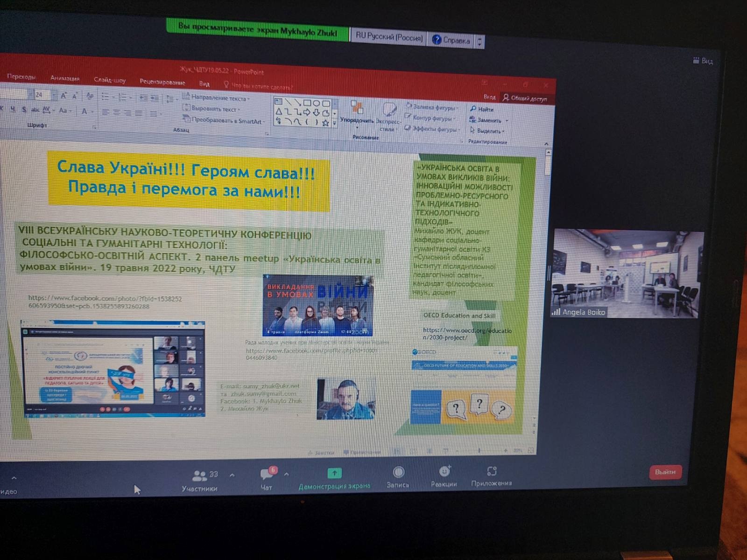
Task: Open the Select (Выделить) dropdown
Action: click(488, 131)
